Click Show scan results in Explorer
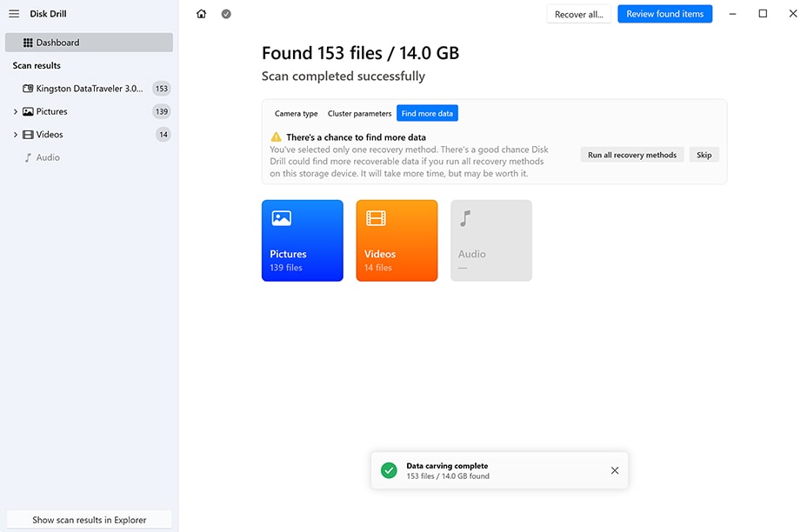This screenshot has width=807, height=532. click(x=89, y=520)
